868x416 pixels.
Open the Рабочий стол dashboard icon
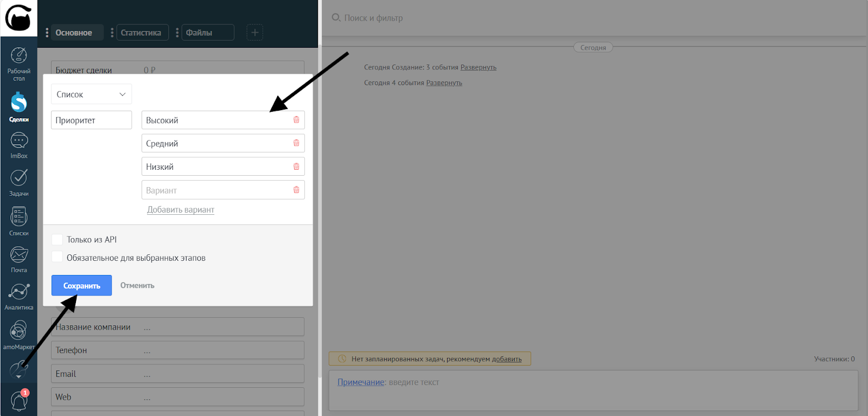click(x=19, y=56)
